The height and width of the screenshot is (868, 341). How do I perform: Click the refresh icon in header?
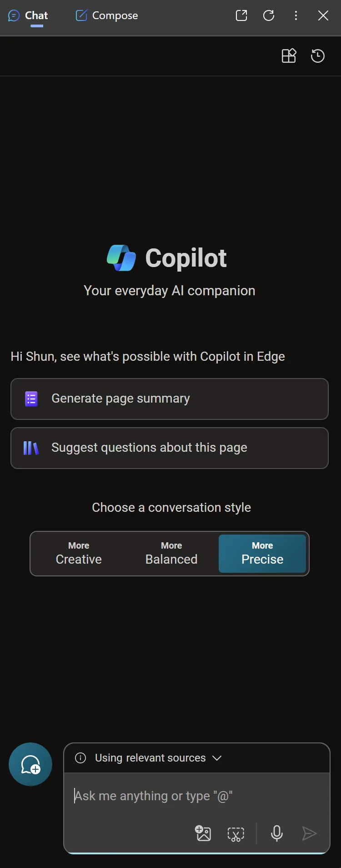[269, 15]
